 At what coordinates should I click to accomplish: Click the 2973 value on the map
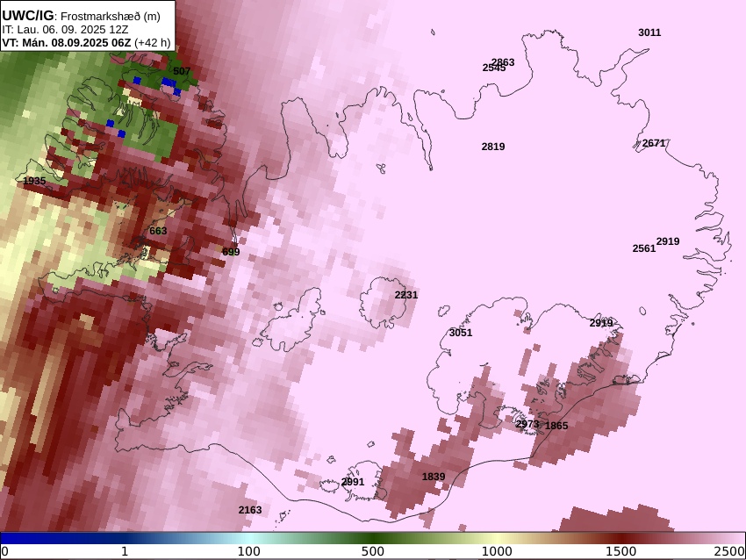527,423
